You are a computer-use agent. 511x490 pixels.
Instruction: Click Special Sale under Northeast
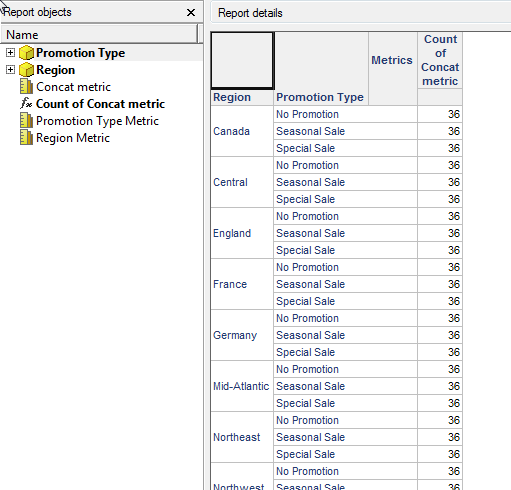pos(345,454)
